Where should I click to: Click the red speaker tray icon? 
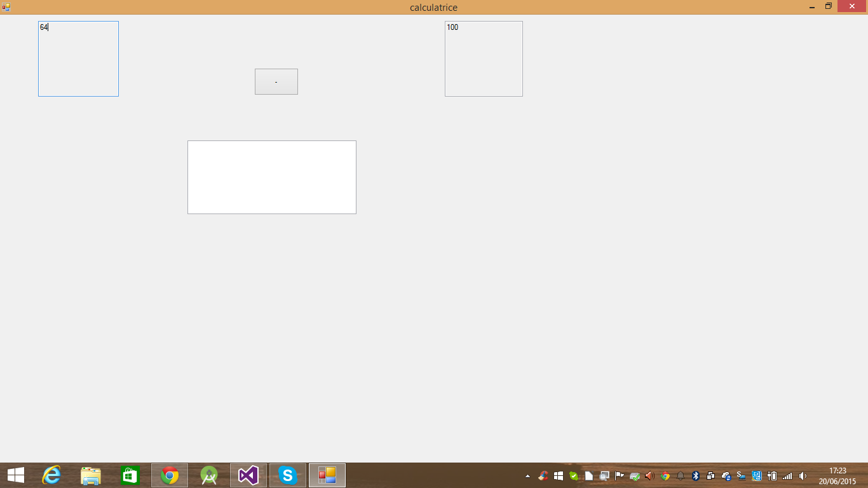649,476
